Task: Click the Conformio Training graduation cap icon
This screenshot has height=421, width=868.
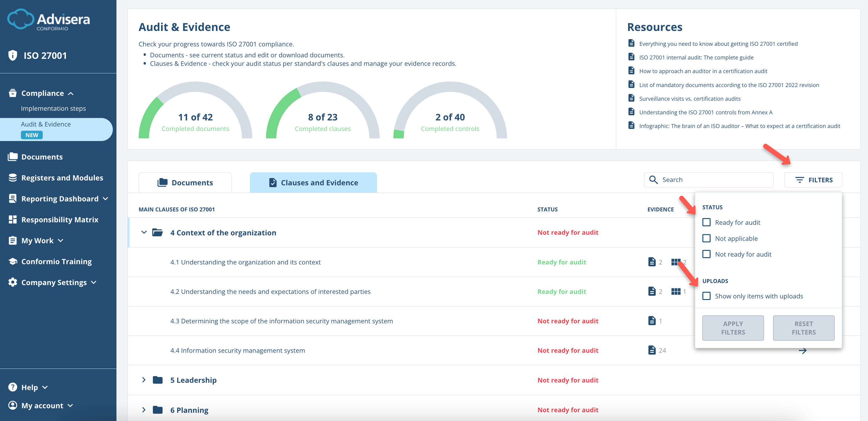Action: coord(12,261)
